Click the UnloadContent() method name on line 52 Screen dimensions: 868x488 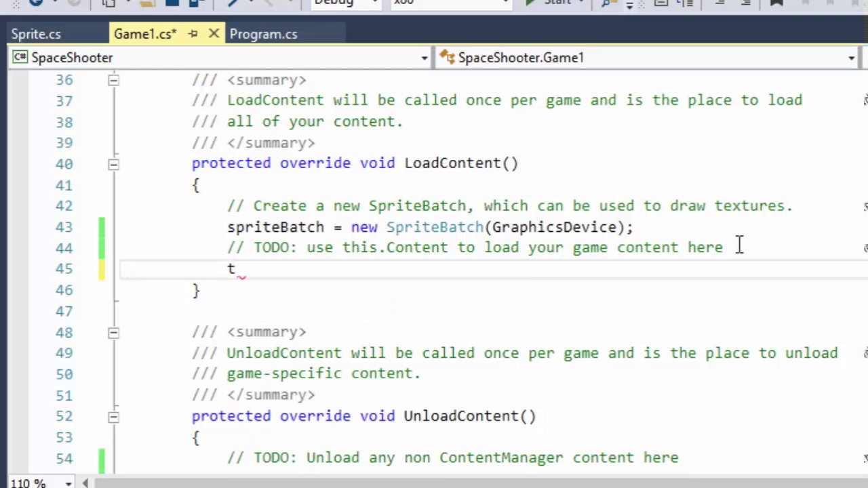pyautogui.click(x=470, y=415)
